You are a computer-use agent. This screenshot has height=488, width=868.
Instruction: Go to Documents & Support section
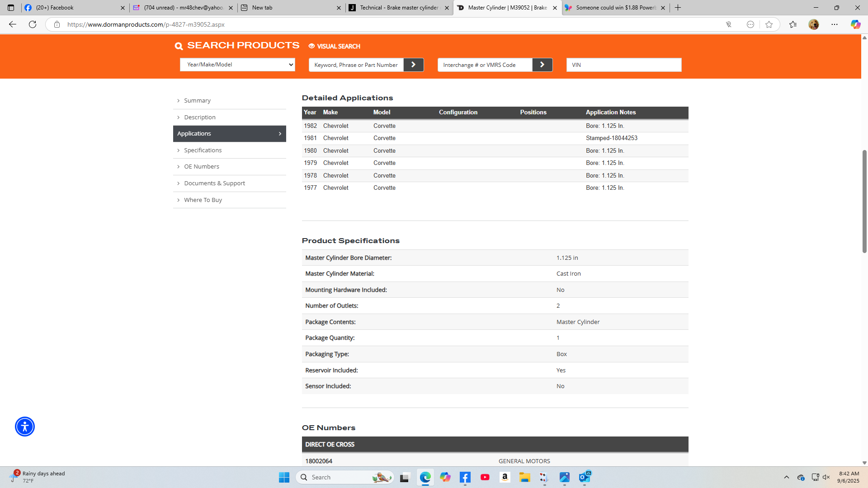coord(214,183)
